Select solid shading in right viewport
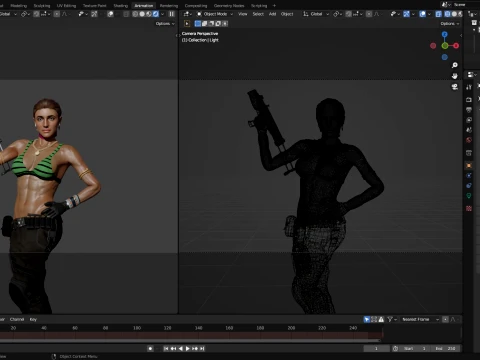 454,14
